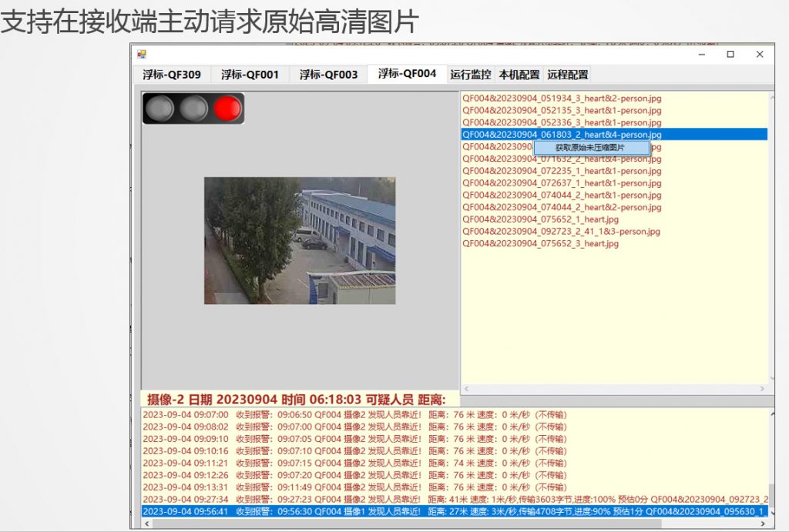Go to the 本机配置 tab
Image resolution: width=789 pixels, height=532 pixels.
(519, 75)
